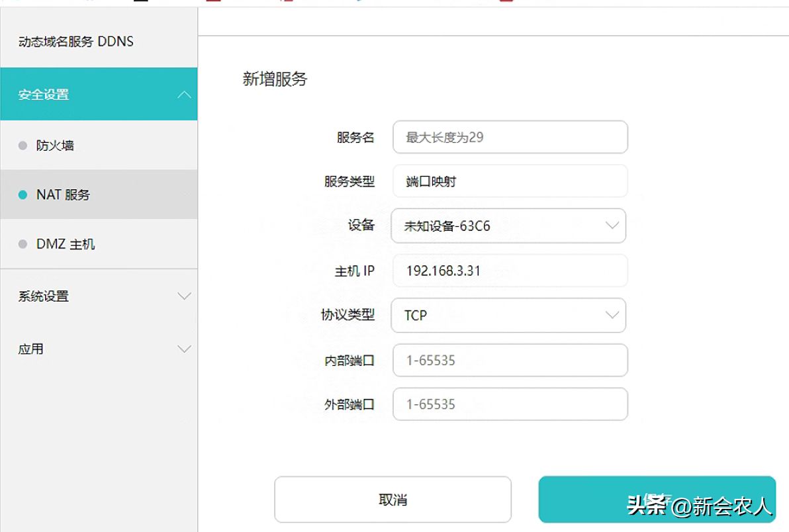Collapse 安全设置 using its up chevron
The width and height of the screenshot is (789, 532).
[185, 95]
